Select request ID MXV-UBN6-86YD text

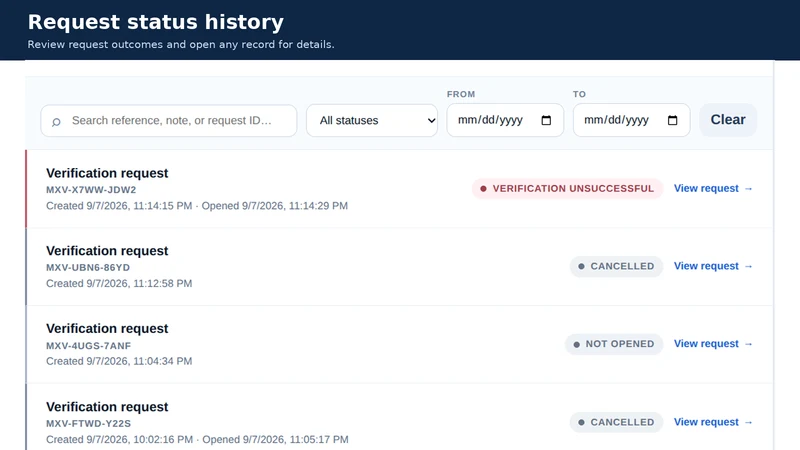point(88,267)
